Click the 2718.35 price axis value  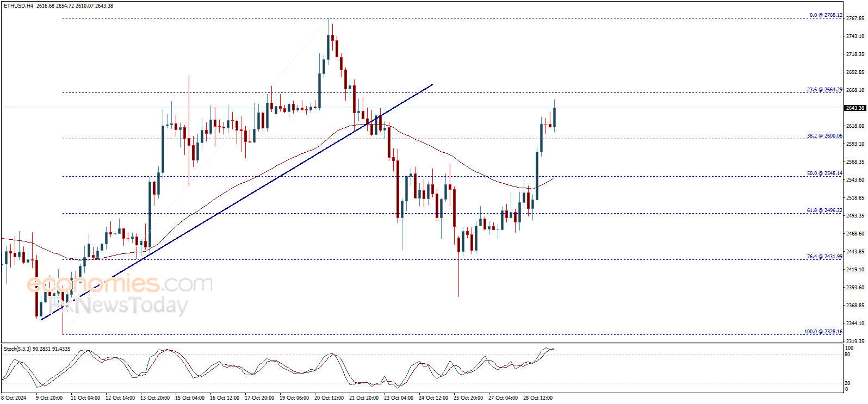click(855, 54)
